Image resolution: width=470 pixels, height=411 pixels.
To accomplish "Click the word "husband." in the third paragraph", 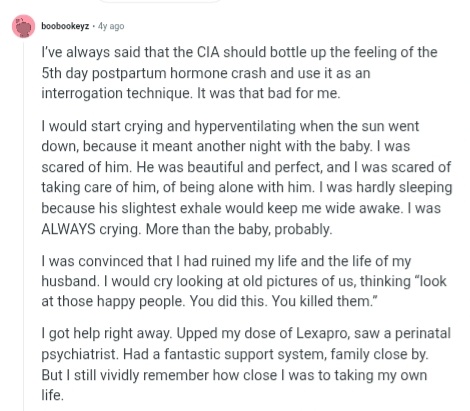I will [71, 281].
